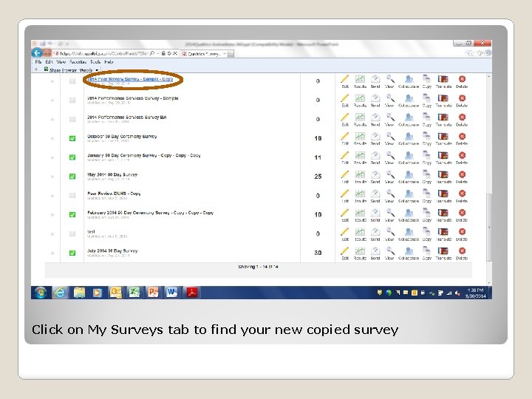Open Adobe Acrobat from the taskbar
The image size is (532, 399).
[192, 292]
